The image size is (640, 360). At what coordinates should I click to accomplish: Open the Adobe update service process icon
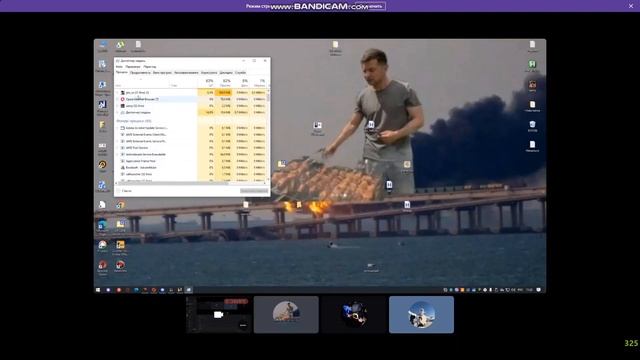point(122,128)
